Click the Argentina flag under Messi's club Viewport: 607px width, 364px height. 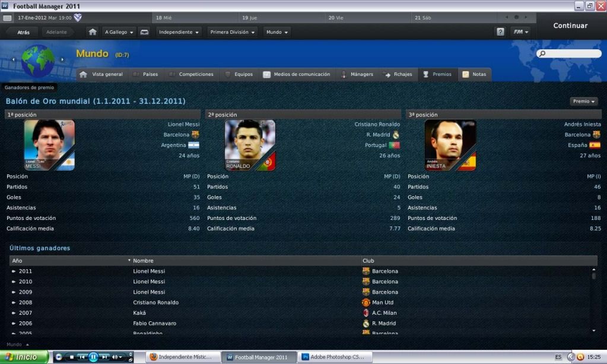(193, 145)
